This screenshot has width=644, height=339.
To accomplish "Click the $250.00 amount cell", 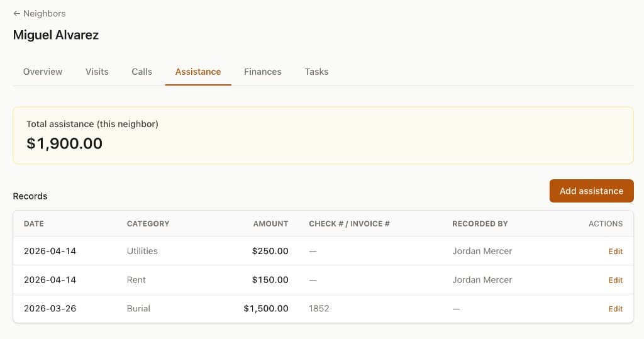I will tap(270, 251).
